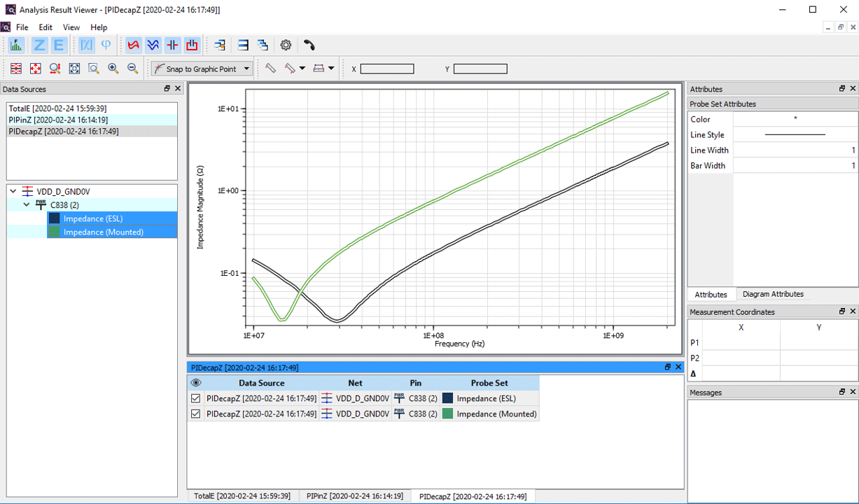Click the green Impedance (Mounted) table swatch
The image size is (859, 504).
pos(447,414)
